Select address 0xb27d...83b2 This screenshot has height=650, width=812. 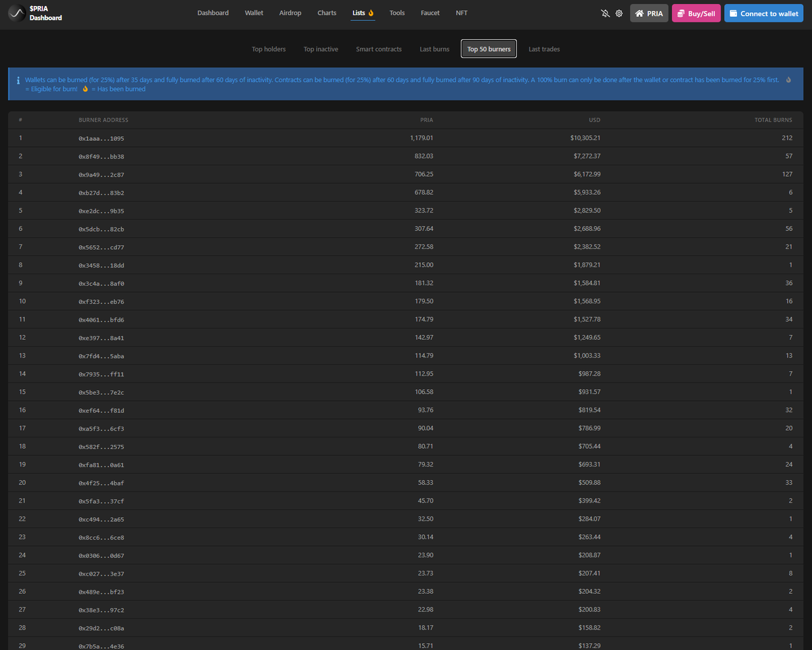101,192
